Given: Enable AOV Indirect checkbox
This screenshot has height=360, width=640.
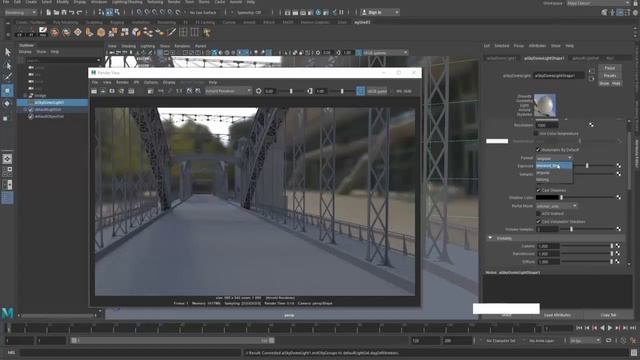Looking at the screenshot, I should tap(538, 213).
